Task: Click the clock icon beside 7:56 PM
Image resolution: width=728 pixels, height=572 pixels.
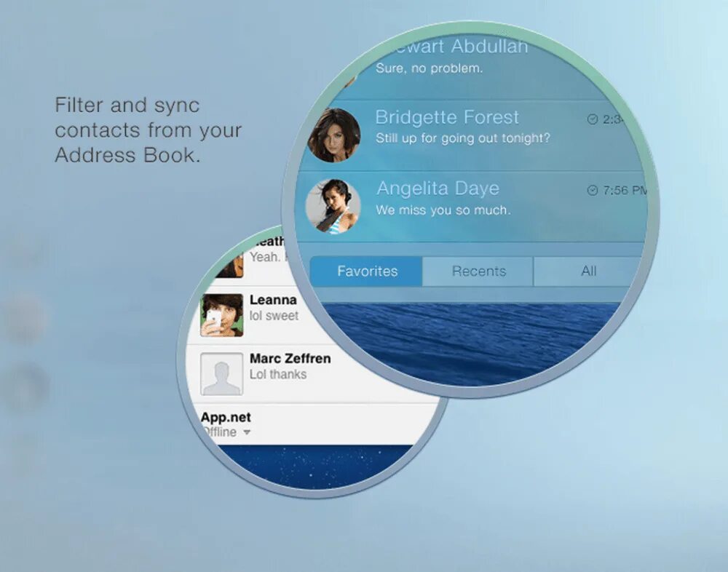Action: click(593, 190)
